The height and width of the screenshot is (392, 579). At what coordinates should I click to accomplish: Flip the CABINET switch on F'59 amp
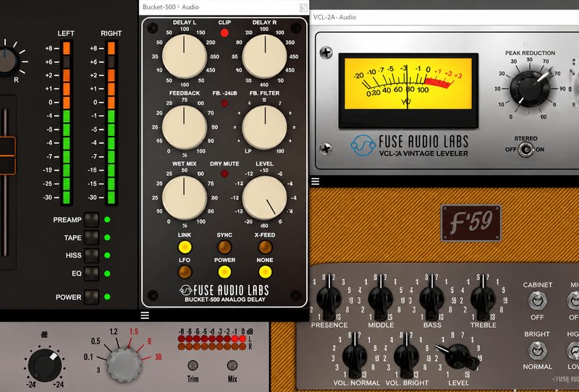(537, 301)
